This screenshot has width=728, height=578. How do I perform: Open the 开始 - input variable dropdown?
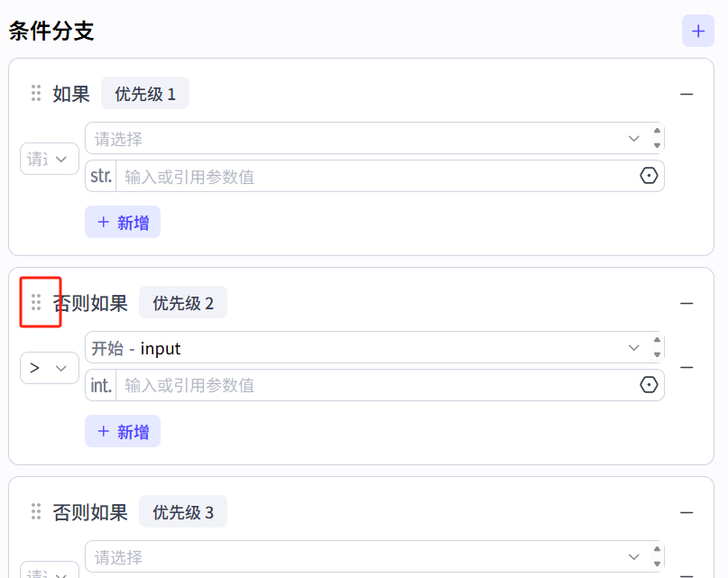tap(361, 348)
